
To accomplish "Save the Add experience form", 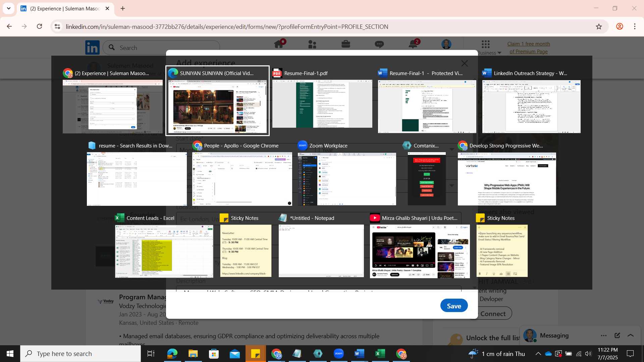I will pos(454,306).
